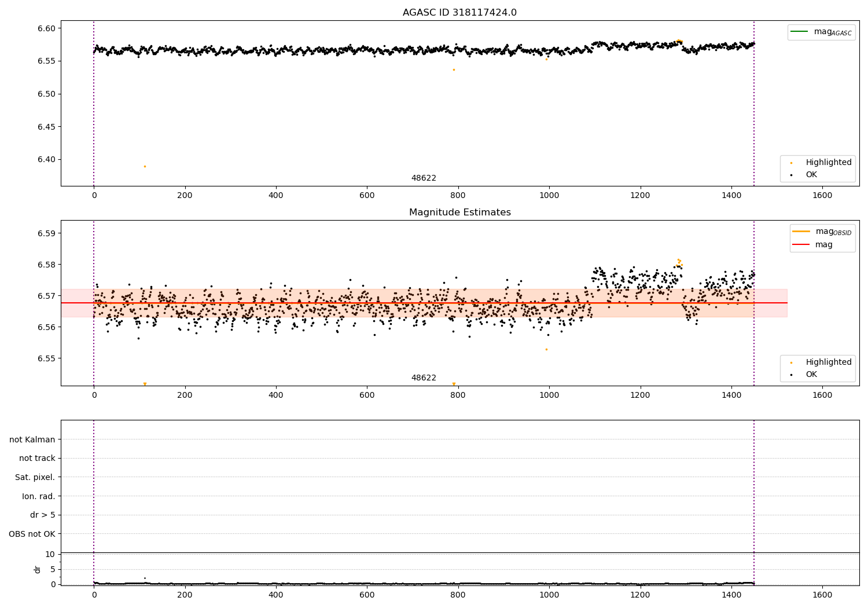Click the '6.50' y-axis tick label
Image resolution: width=868 pixels, height=608 pixels.
tap(46, 94)
